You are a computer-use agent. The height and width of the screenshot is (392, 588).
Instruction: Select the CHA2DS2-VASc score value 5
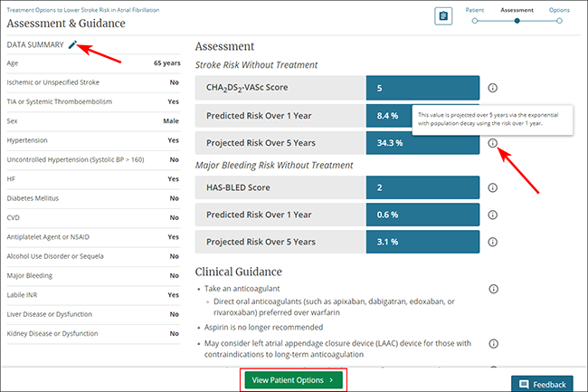(422, 88)
